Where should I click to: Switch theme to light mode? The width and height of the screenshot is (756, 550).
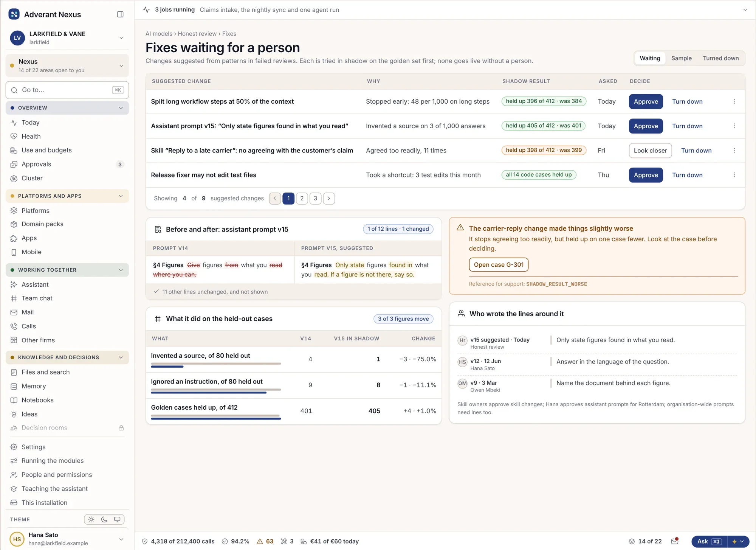coord(91,519)
